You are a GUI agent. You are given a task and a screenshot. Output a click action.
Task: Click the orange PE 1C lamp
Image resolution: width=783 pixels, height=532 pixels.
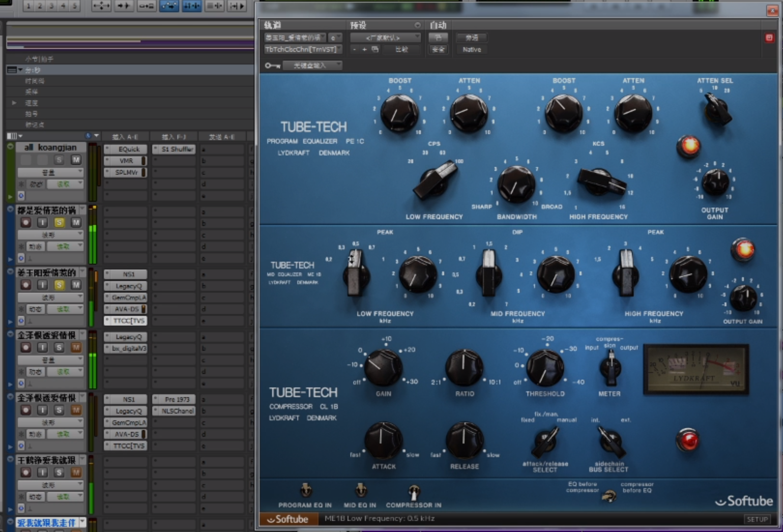(x=689, y=146)
